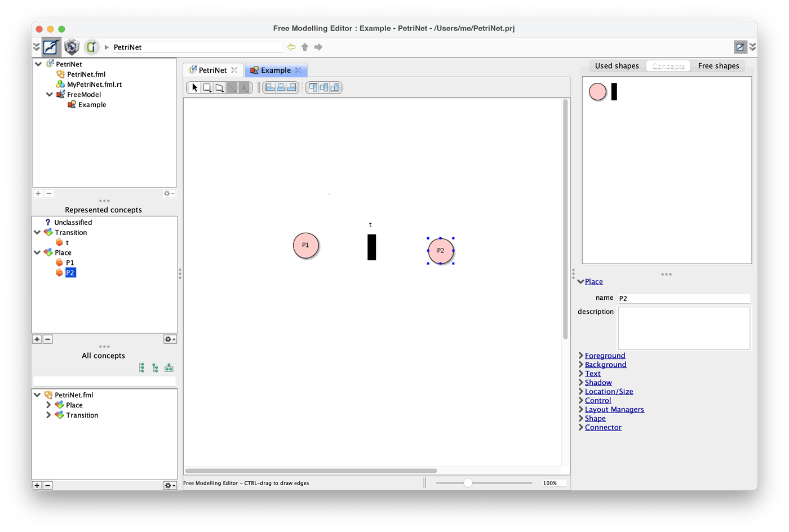Select the P1 place on canvas
The image size is (789, 532).
(x=306, y=246)
